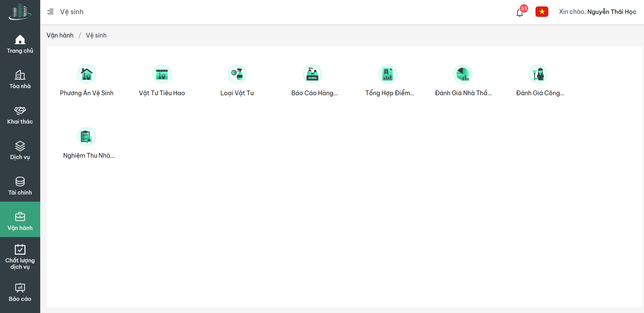Open Chất lượng dịch vụ in the sidebar
The height and width of the screenshot is (313, 644).
click(x=20, y=257)
